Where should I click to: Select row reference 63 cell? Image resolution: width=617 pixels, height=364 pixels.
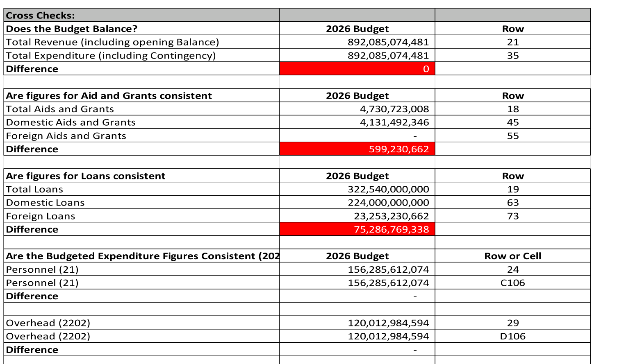click(x=513, y=203)
